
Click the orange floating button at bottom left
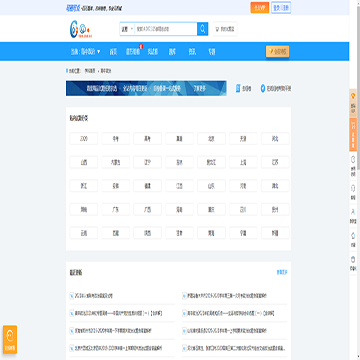coord(10,339)
